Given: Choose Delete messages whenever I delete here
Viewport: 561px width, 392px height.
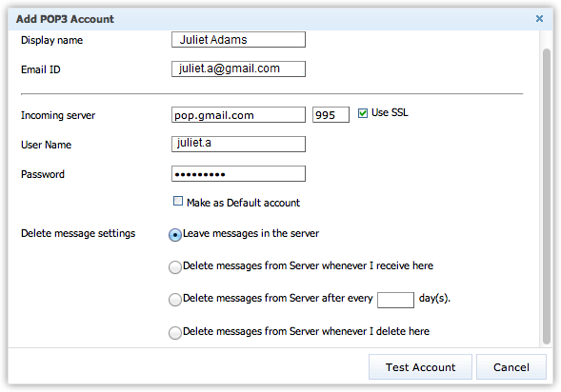Looking at the screenshot, I should tap(175, 332).
